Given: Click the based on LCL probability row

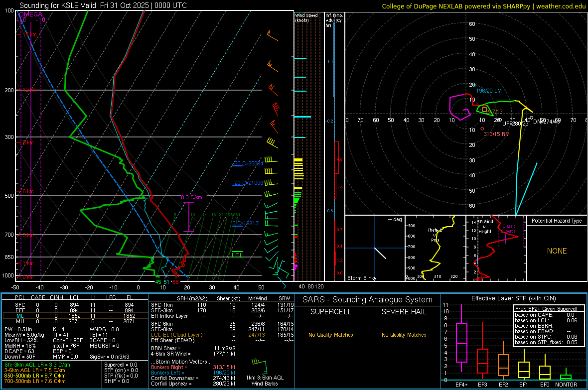Looking at the screenshot, I should (546, 320).
